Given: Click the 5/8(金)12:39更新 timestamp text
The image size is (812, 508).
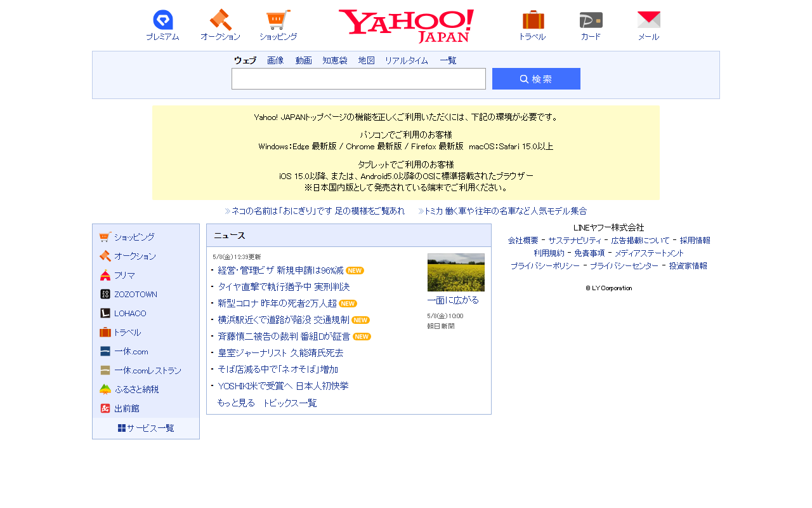Looking at the screenshot, I should 237,257.
